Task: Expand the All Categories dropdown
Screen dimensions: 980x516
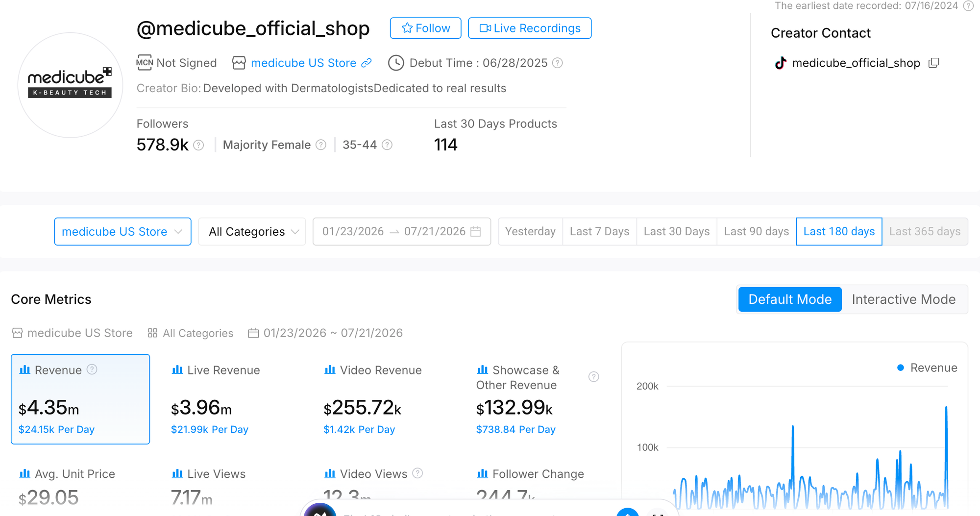Action: coord(252,232)
